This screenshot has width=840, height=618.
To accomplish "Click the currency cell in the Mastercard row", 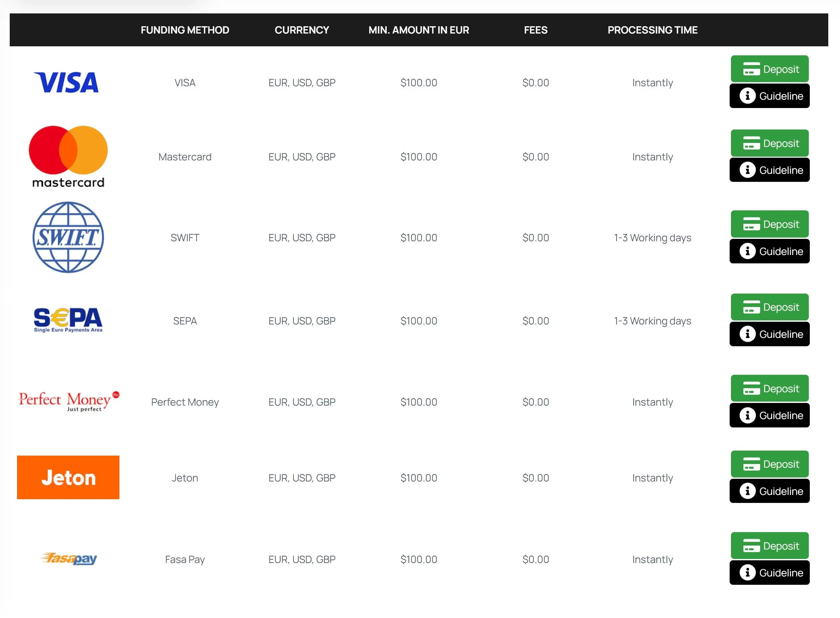I will (302, 157).
